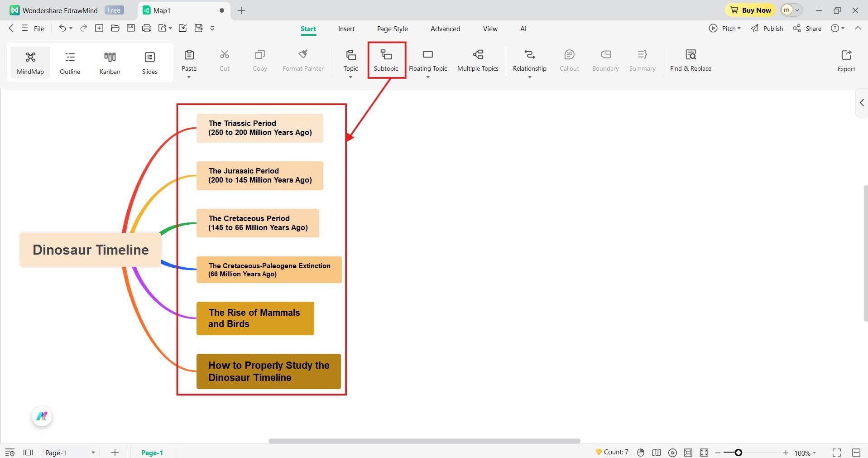Use the Format Painter tool

pyautogui.click(x=302, y=60)
